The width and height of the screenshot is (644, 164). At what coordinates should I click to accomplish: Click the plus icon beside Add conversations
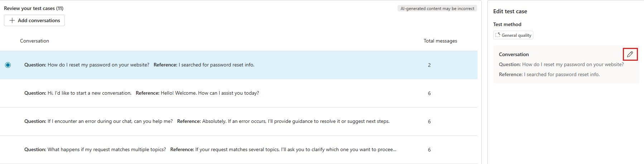pyautogui.click(x=12, y=20)
